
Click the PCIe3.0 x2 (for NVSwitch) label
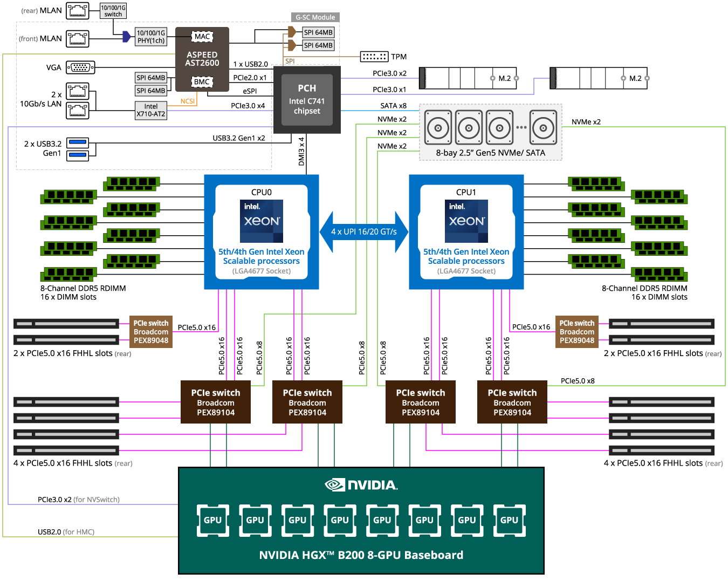point(79,500)
